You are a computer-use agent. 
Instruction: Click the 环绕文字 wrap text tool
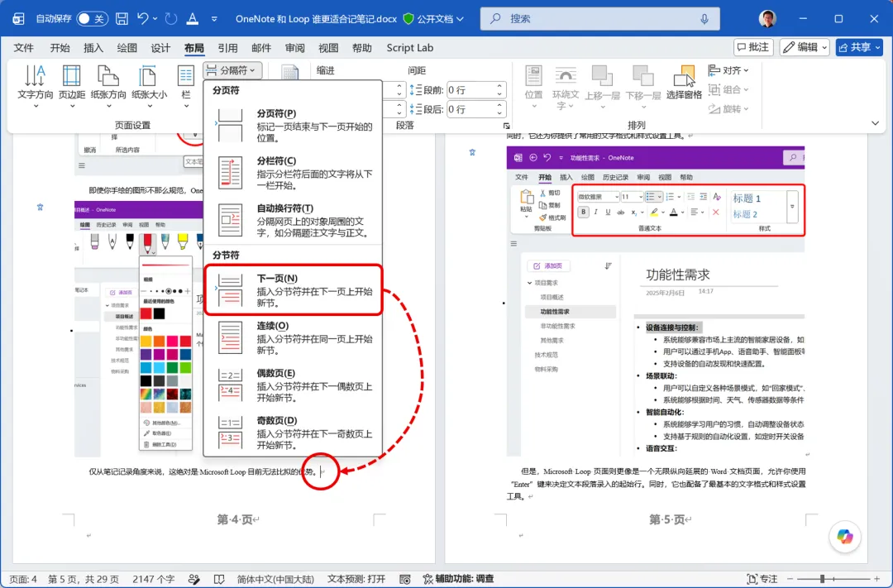tap(565, 87)
